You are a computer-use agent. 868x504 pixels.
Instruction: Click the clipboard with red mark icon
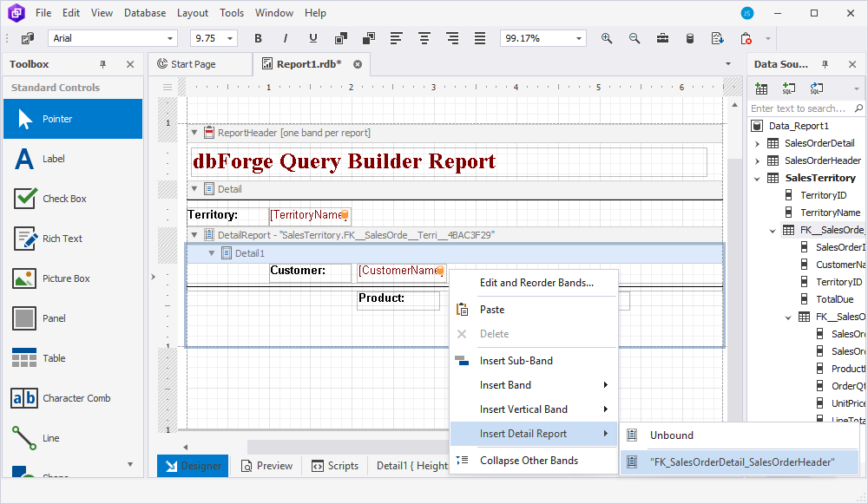point(746,38)
